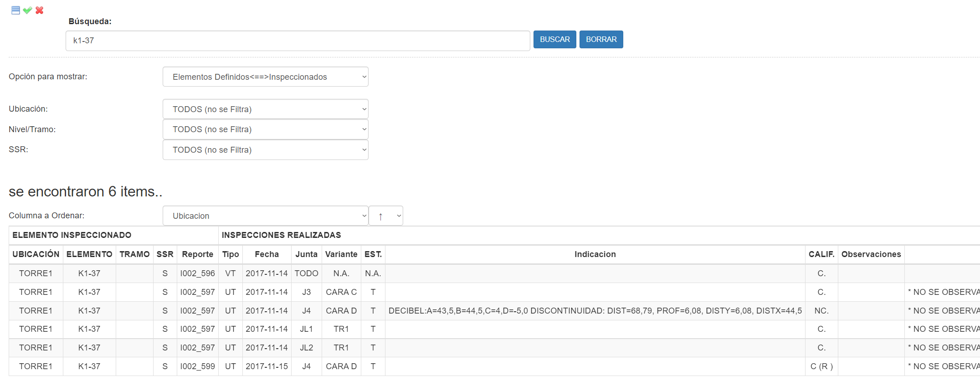Viewport: 980px width, 381px height.
Task: Select the DECIBEL indication text cell
Action: (x=595, y=311)
